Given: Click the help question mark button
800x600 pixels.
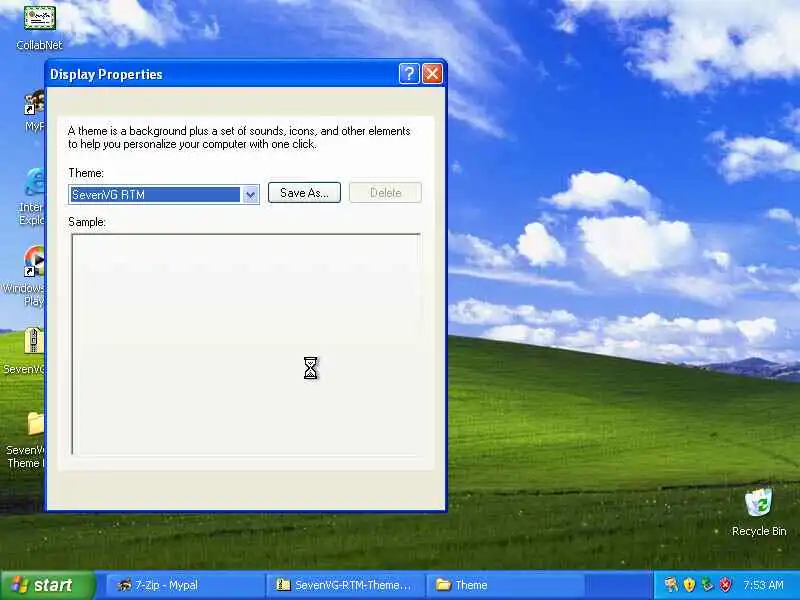Looking at the screenshot, I should point(409,74).
